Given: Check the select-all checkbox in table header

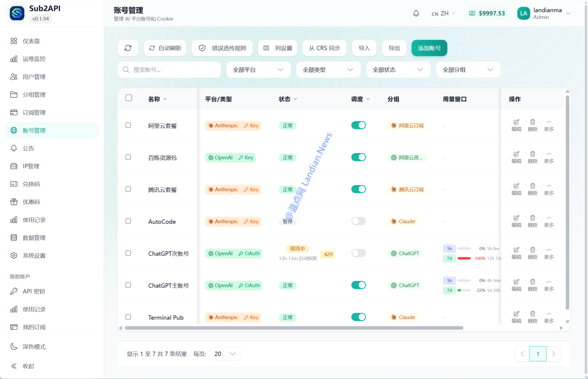Looking at the screenshot, I should [x=129, y=98].
